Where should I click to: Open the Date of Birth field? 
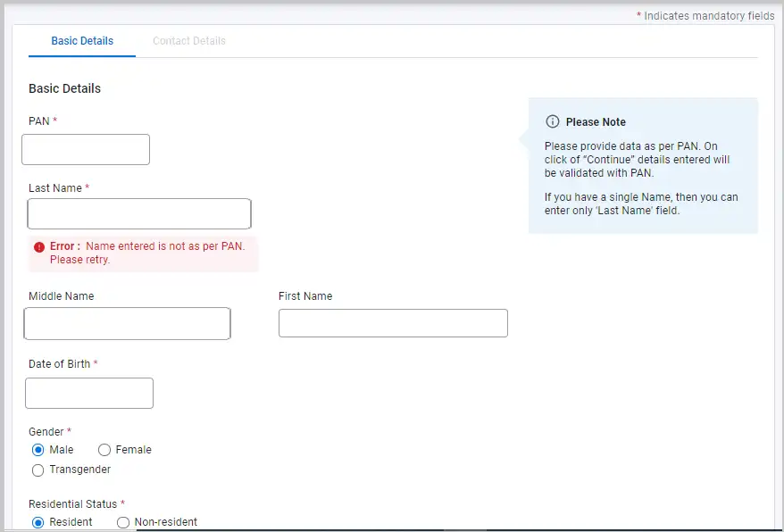point(88,393)
